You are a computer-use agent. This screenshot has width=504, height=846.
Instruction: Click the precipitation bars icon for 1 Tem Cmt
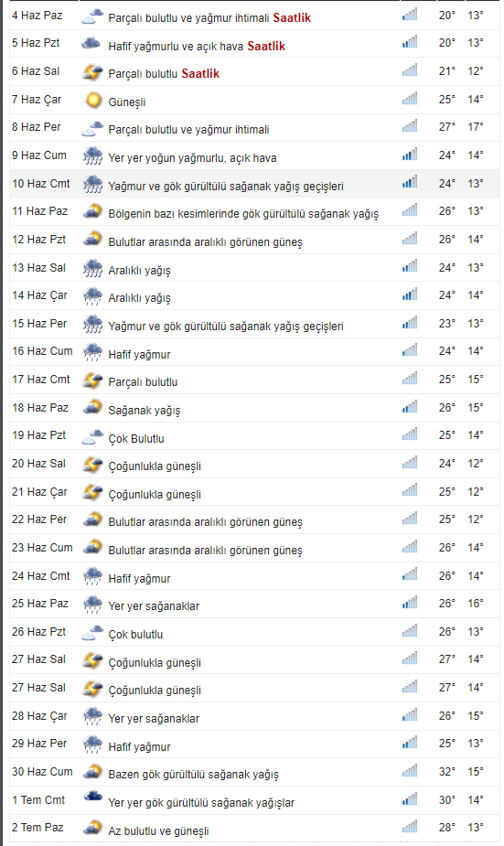pos(410,798)
